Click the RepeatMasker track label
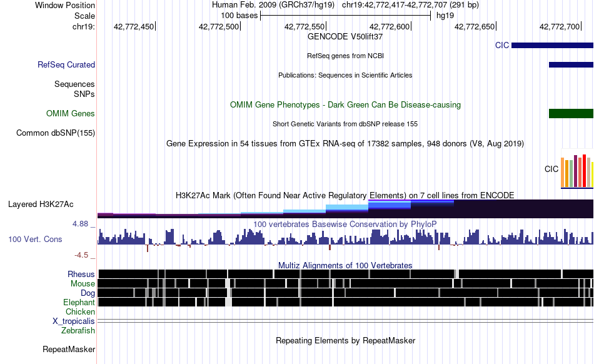This screenshot has width=594, height=364. click(69, 350)
